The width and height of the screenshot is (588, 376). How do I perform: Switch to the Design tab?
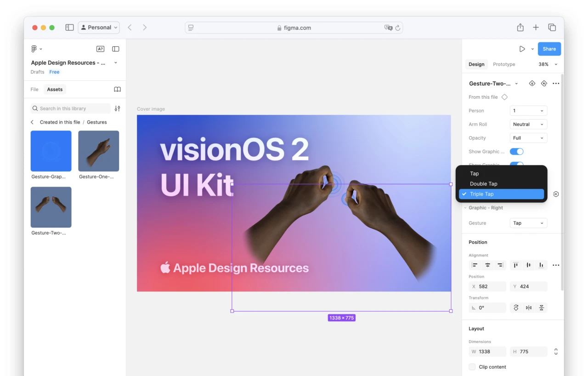[476, 64]
